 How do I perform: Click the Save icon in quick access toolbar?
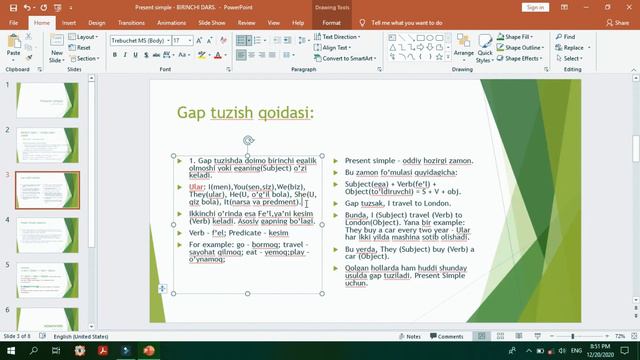[13, 7]
